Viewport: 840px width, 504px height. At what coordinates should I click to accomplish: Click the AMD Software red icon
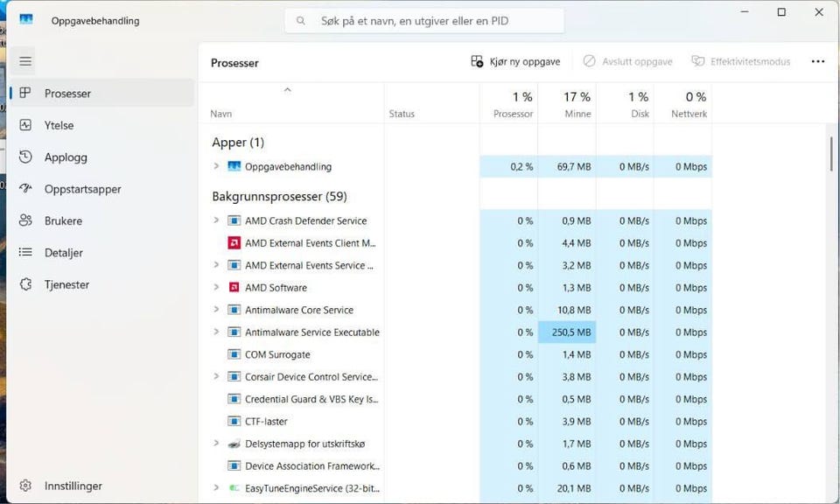coord(234,287)
